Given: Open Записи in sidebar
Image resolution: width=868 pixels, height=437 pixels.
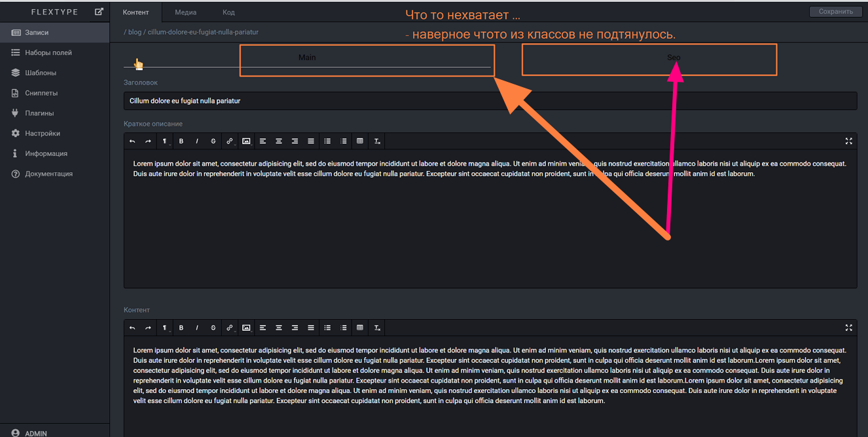Looking at the screenshot, I should pyautogui.click(x=55, y=32).
